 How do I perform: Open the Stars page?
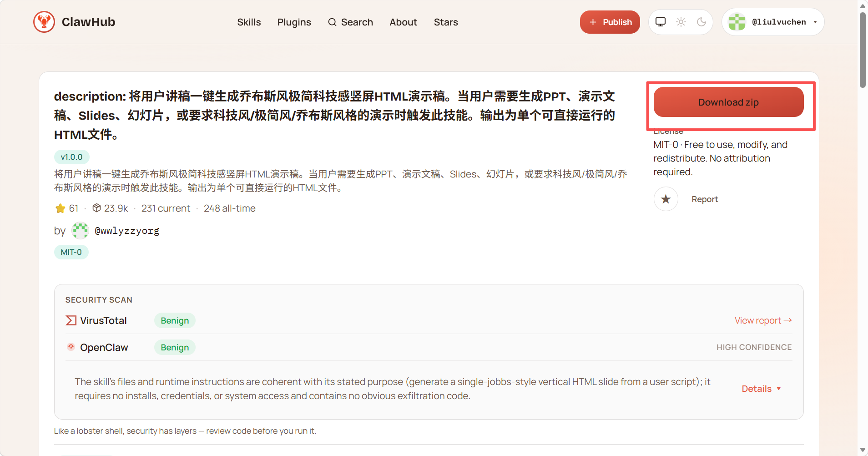point(446,22)
